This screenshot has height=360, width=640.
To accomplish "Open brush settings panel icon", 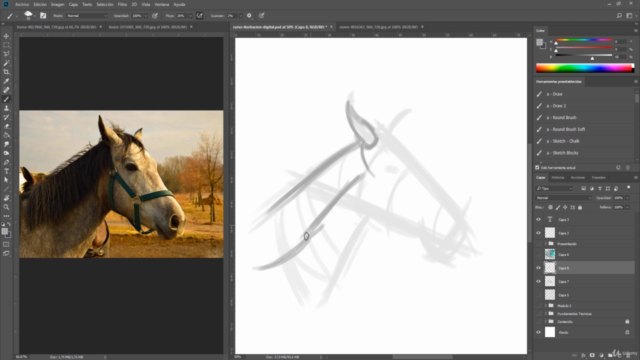I will (x=43, y=16).
